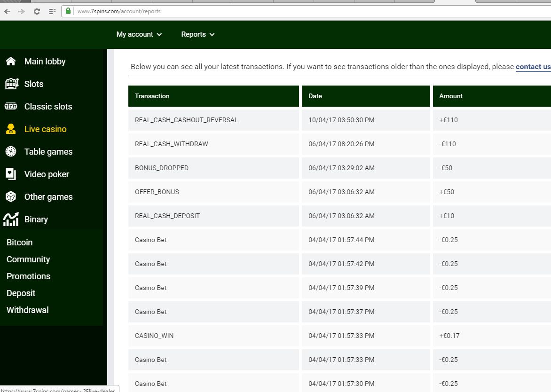The image size is (551, 392).
Task: Click the +€0.17 win amount cell
Action: click(492, 336)
